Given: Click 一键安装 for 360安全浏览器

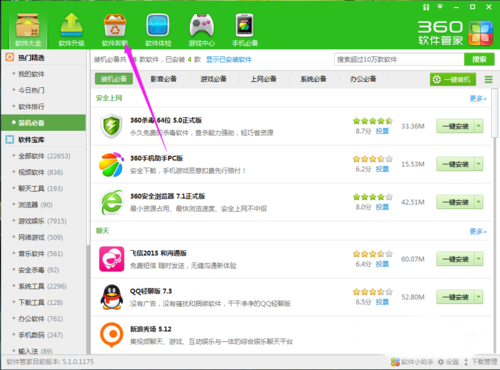Looking at the screenshot, I should [455, 202].
